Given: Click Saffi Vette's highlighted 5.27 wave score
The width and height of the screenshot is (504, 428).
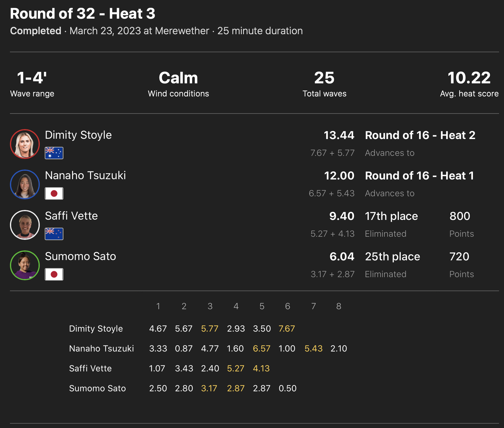Looking at the screenshot, I should click(236, 368).
